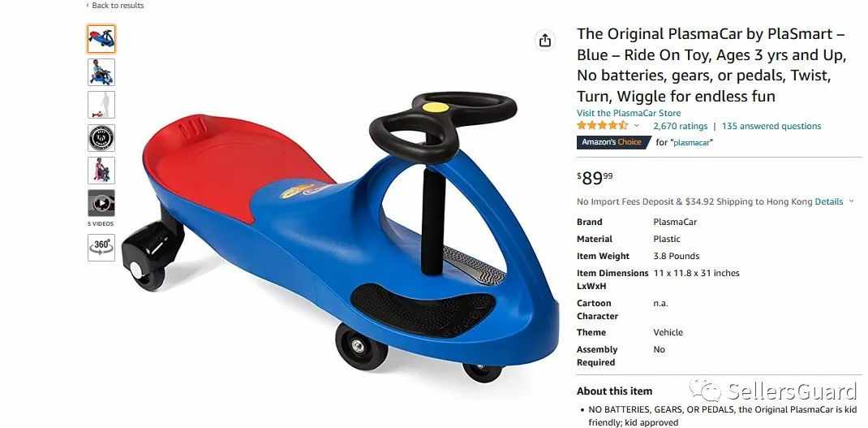Click the star rating icons
868x428 pixels.
point(602,126)
